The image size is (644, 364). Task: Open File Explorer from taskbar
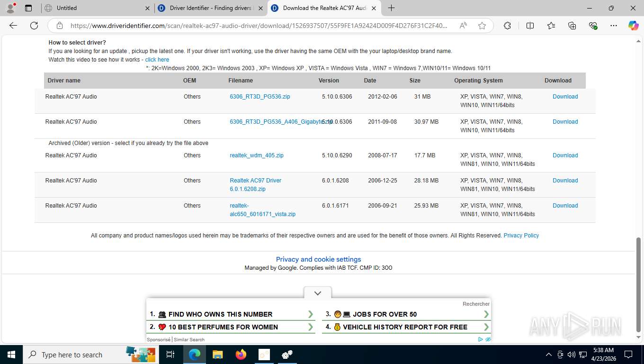217,355
